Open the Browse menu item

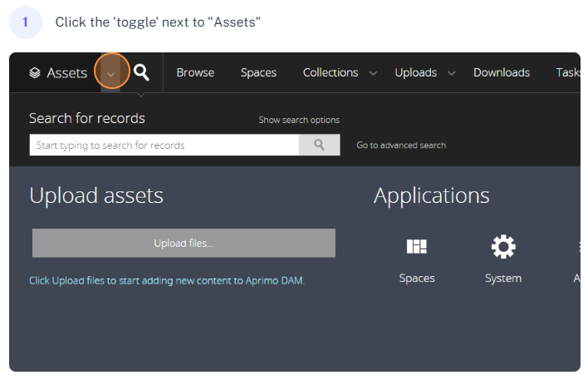tap(195, 72)
